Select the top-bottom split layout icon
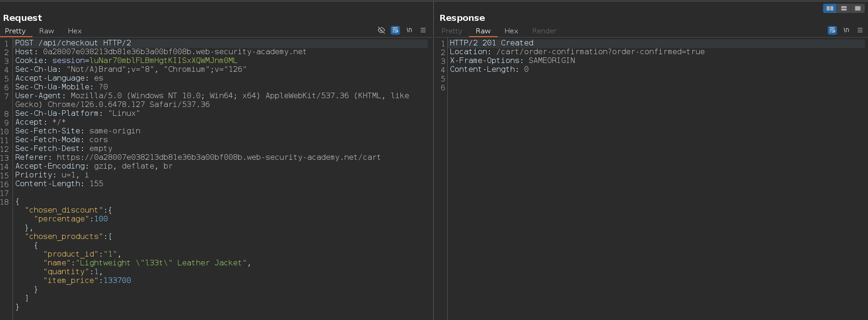 point(843,8)
